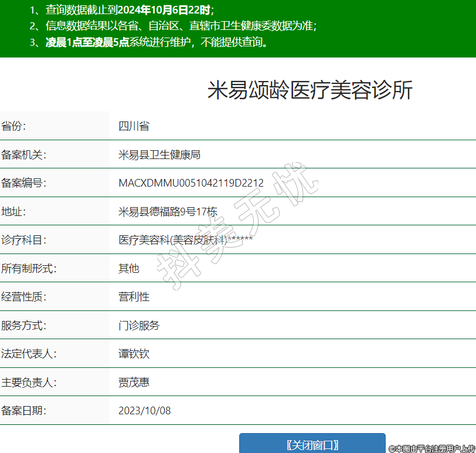The image size is (476, 453).
Task: Click the 诊疗科目 field label
Action: tap(23, 240)
